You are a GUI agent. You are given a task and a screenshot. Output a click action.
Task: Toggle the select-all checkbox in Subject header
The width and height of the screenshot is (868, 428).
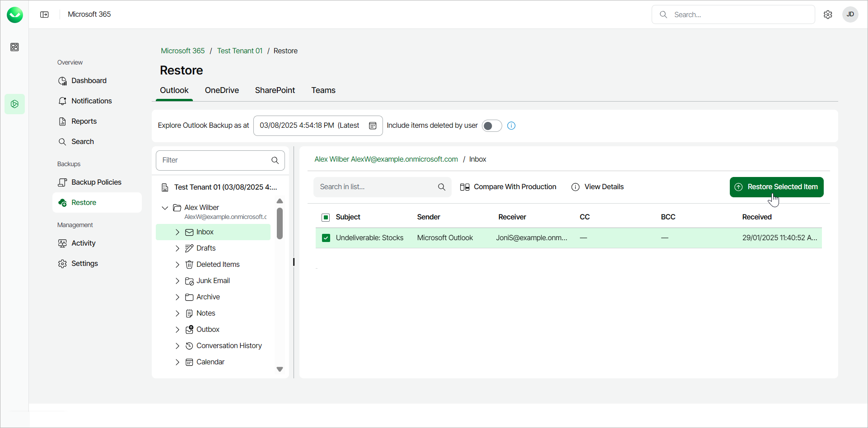[x=326, y=217]
